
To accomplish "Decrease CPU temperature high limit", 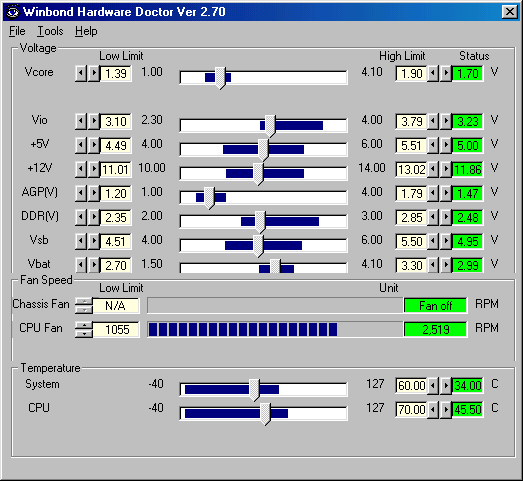I will tap(433, 410).
